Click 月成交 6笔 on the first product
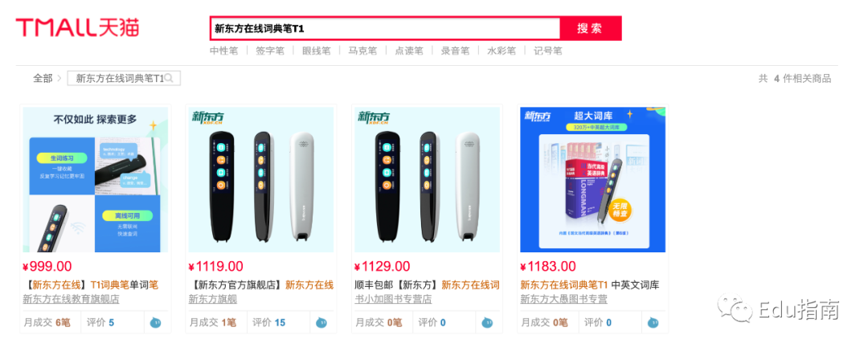Viewport: 868px width, 348px height. pyautogui.click(x=47, y=322)
